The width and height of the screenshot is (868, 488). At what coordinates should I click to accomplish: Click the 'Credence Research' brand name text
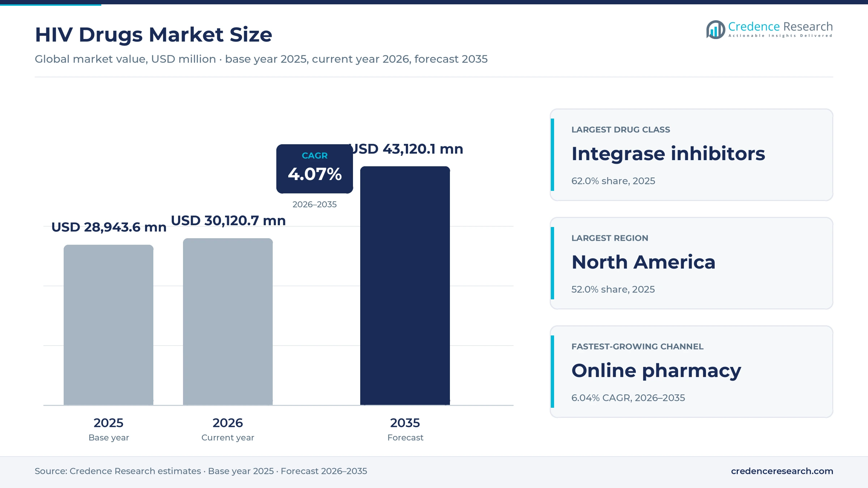click(780, 26)
